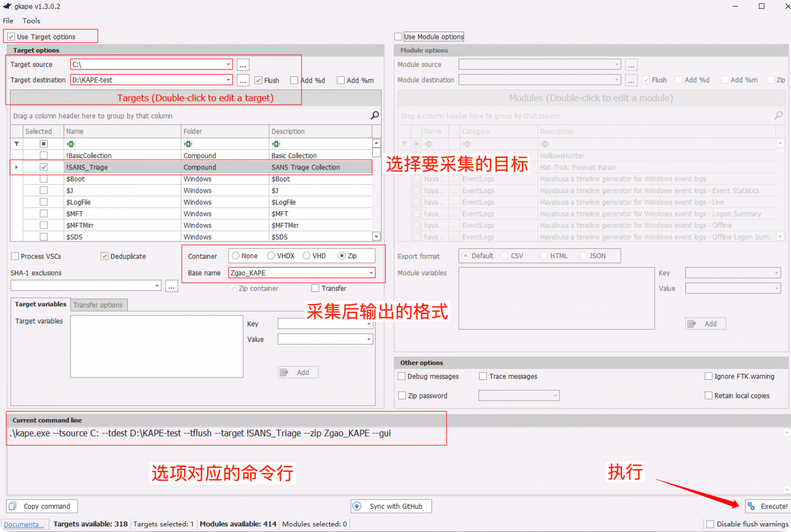Click the browse ellipsis next to Target destination
The image size is (791, 532).
coord(242,80)
